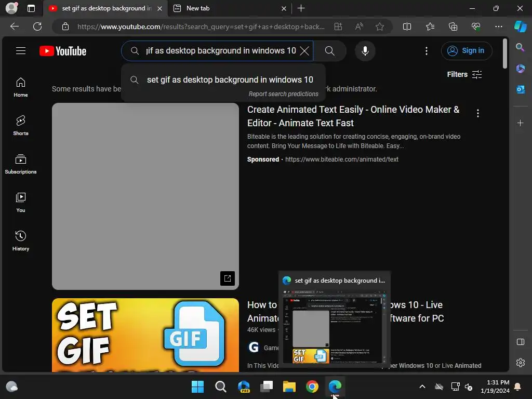Open the three-dot menu on the Biteable ad
532x399 pixels.
[x=478, y=113]
